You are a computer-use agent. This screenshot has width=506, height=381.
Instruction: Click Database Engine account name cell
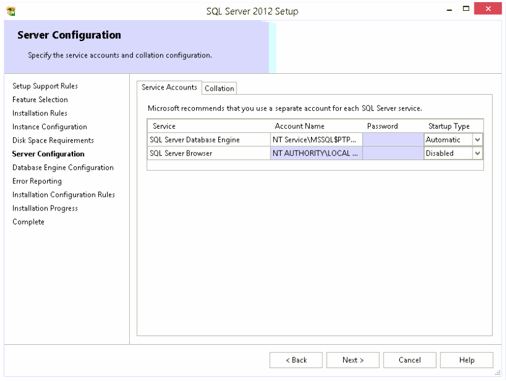pos(316,140)
